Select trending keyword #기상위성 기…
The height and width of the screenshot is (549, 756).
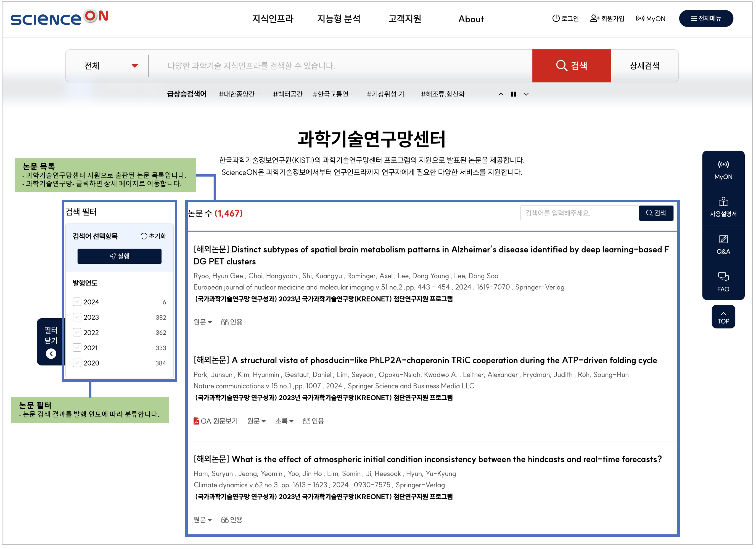(388, 94)
